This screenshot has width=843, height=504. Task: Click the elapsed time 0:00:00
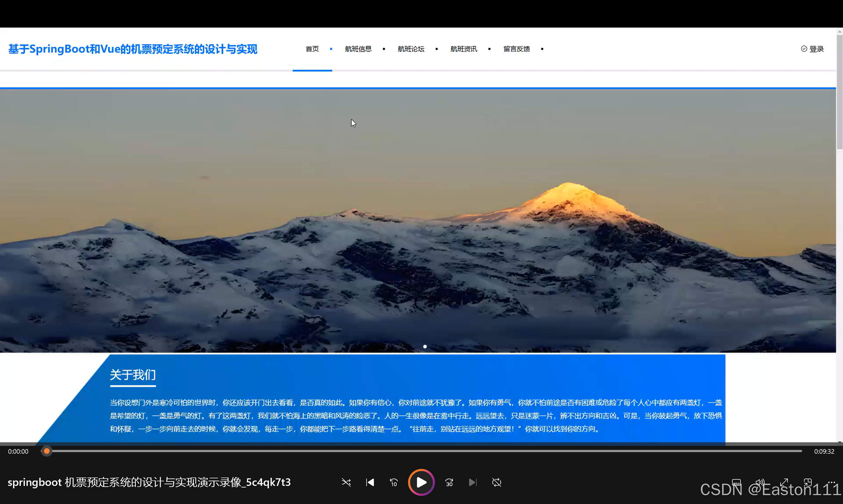tap(18, 451)
